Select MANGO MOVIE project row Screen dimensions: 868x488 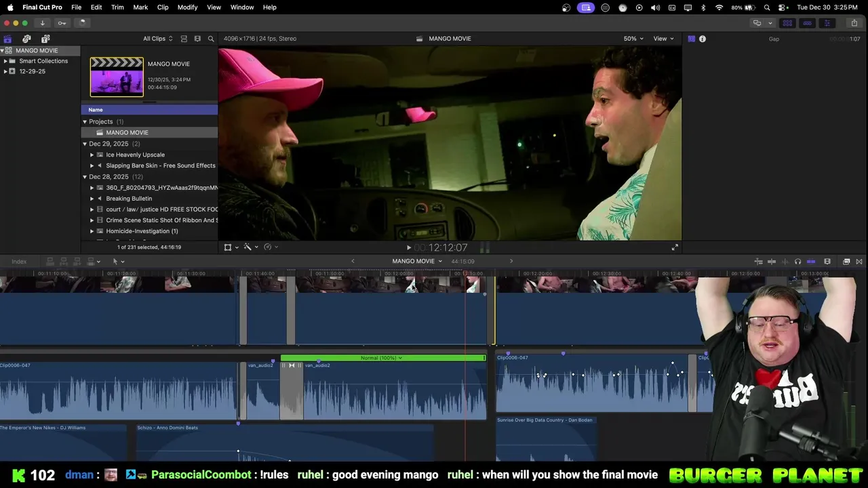[x=149, y=133]
